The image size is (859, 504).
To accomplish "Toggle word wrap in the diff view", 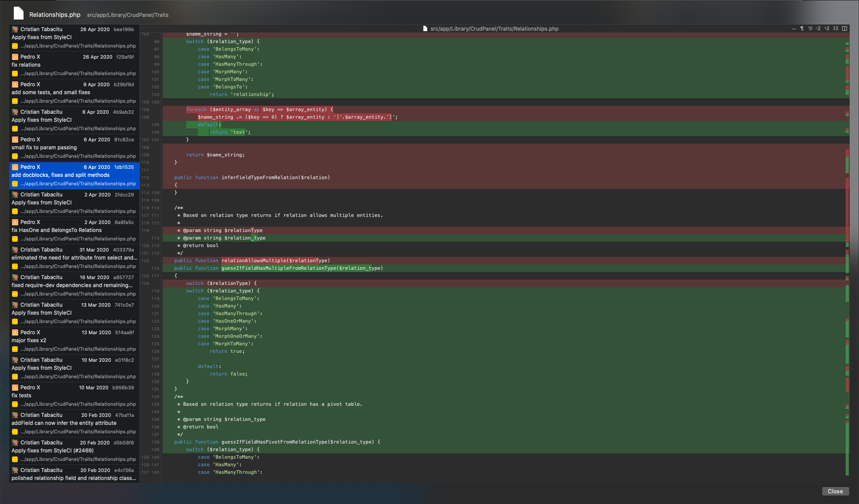I will (810, 28).
